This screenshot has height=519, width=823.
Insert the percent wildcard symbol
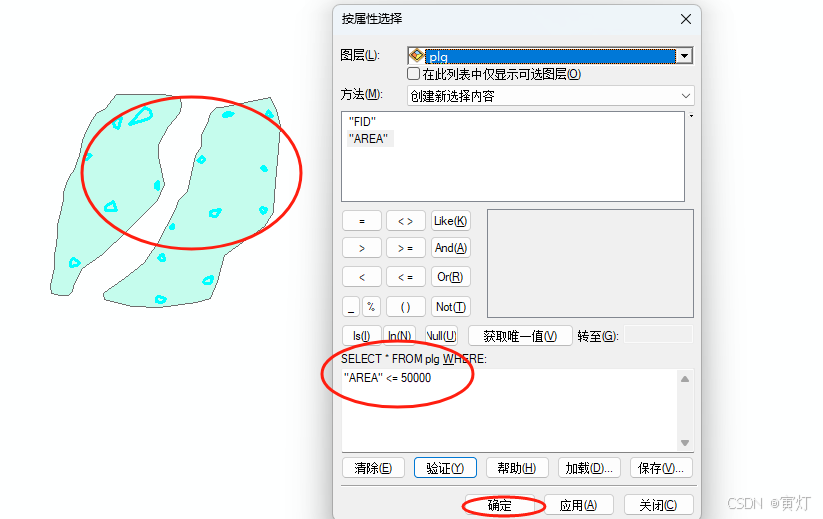pyautogui.click(x=371, y=306)
